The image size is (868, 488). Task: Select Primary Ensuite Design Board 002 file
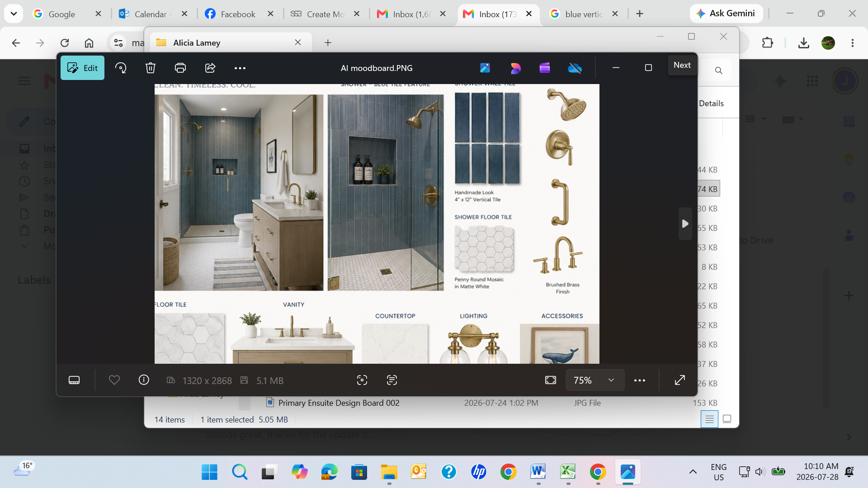pyautogui.click(x=339, y=403)
